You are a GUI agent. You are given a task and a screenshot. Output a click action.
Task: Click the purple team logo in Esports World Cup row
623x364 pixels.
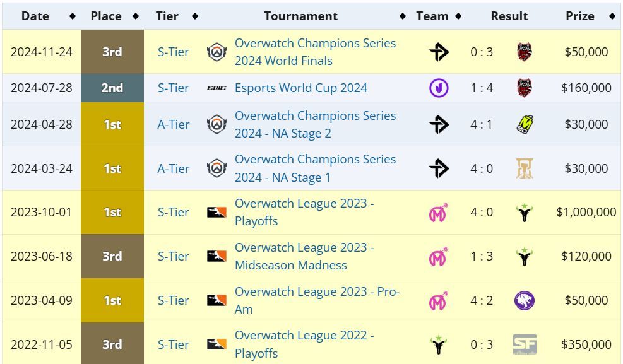click(439, 88)
